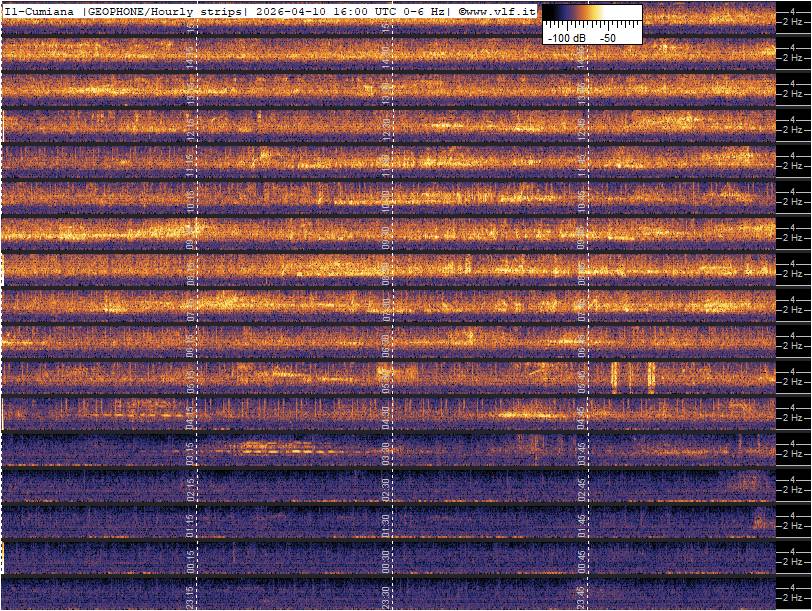Image resolution: width=812 pixels, height=611 pixels.
Task: Click the 01:45 time marker
Action: coord(581,520)
